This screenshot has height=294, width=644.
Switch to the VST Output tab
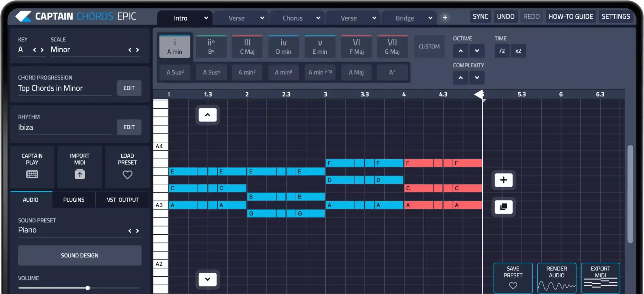[123, 200]
